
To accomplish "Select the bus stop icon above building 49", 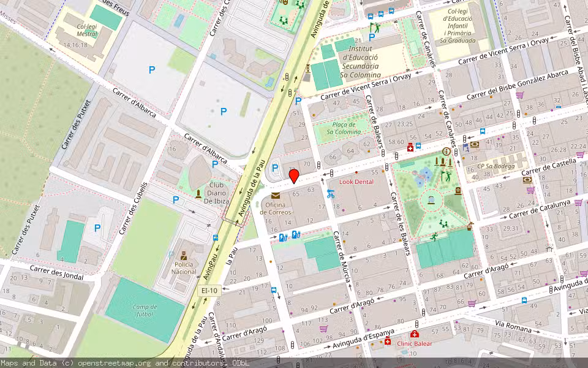I will 524,300.
